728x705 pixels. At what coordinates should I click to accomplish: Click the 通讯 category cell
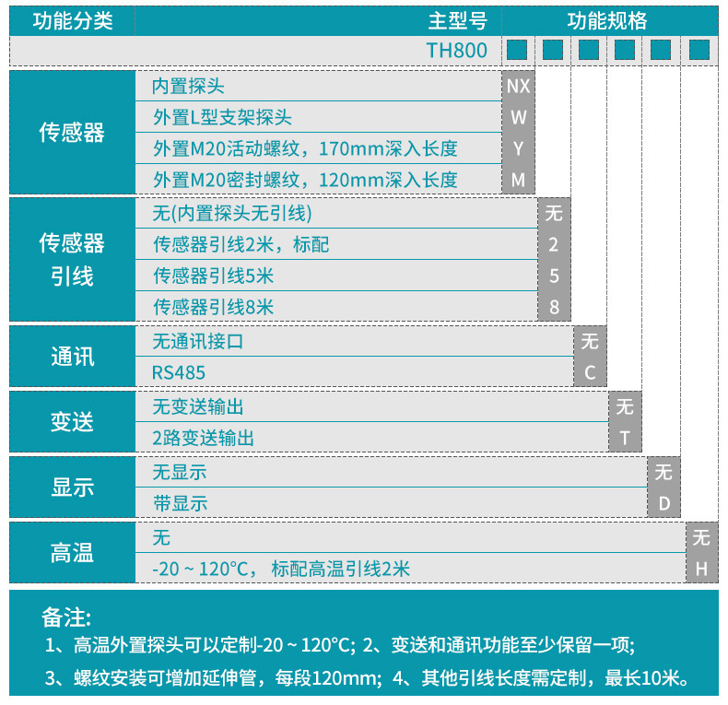pos(72,357)
